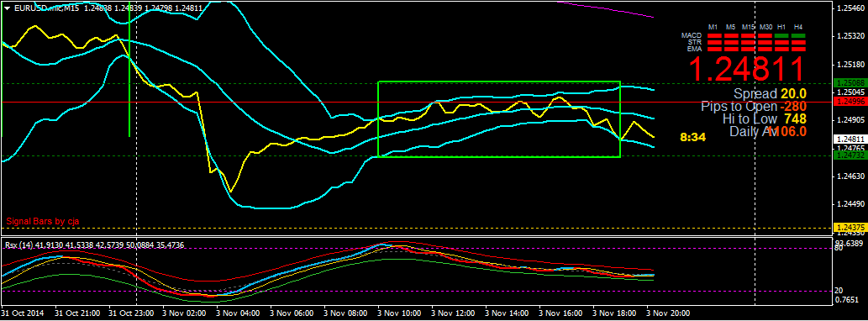
Task: Click the Spread 20.0 readout
Action: [x=770, y=93]
